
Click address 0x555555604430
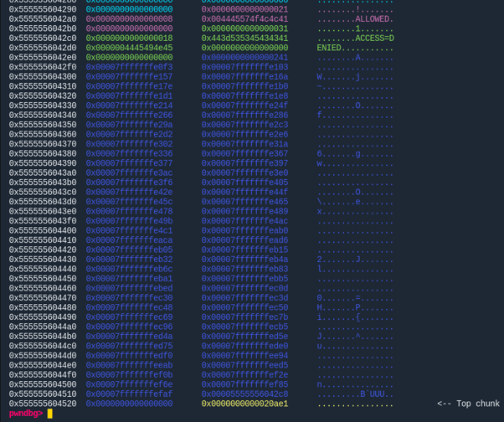43,260
